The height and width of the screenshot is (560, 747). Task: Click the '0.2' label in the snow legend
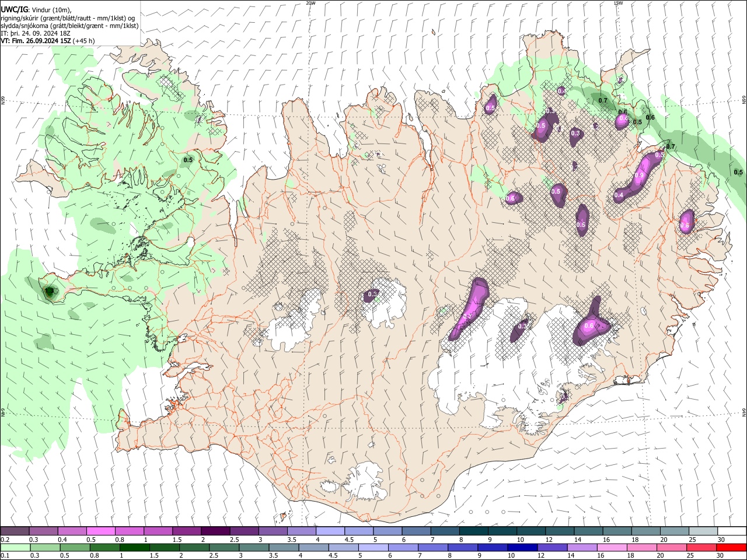(5, 540)
